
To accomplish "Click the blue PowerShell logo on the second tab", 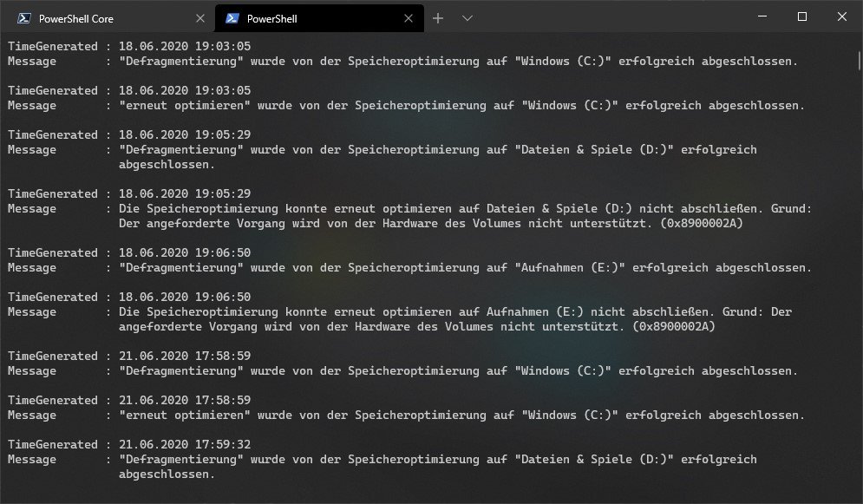I will (x=232, y=16).
